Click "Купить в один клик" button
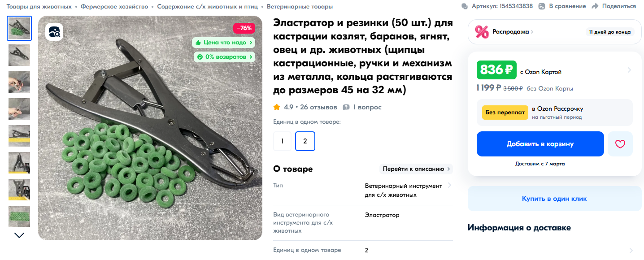Image resolution: width=644 pixels, height=260 pixels. tap(554, 199)
